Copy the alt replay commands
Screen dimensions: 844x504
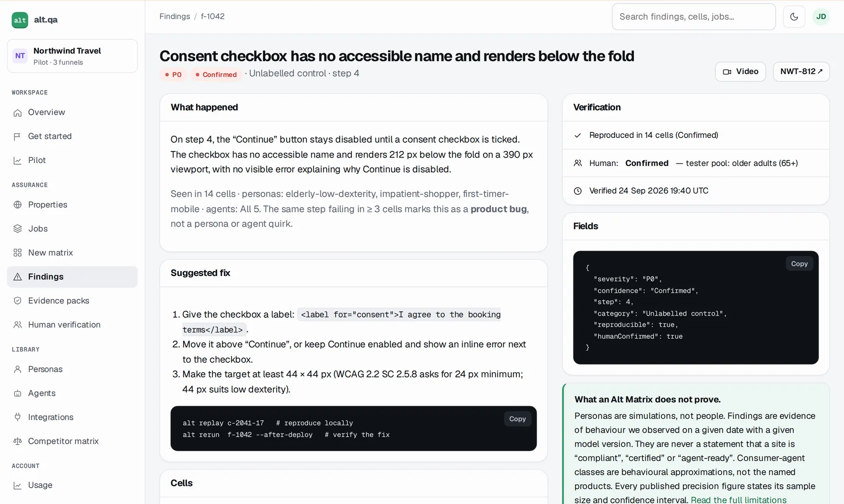point(517,419)
